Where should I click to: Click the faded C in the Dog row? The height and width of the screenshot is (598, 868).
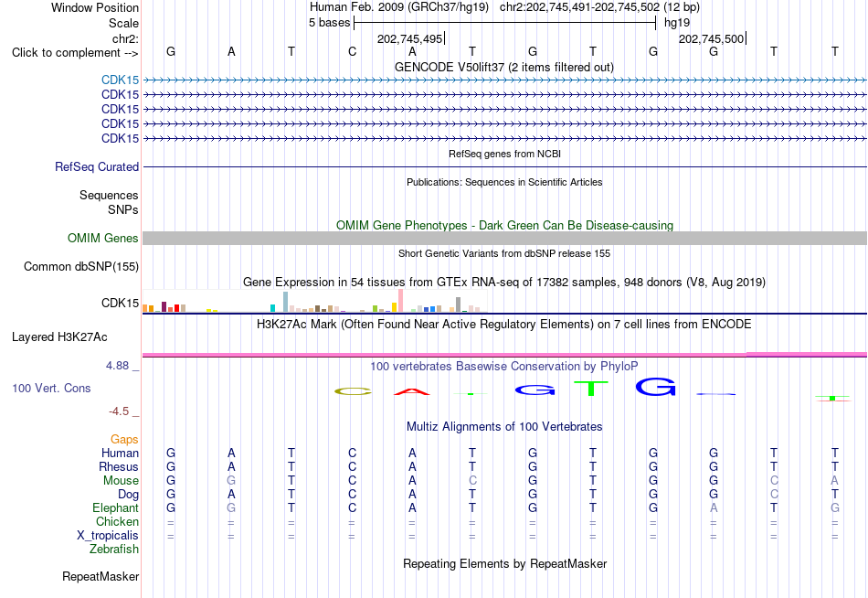[x=774, y=494]
